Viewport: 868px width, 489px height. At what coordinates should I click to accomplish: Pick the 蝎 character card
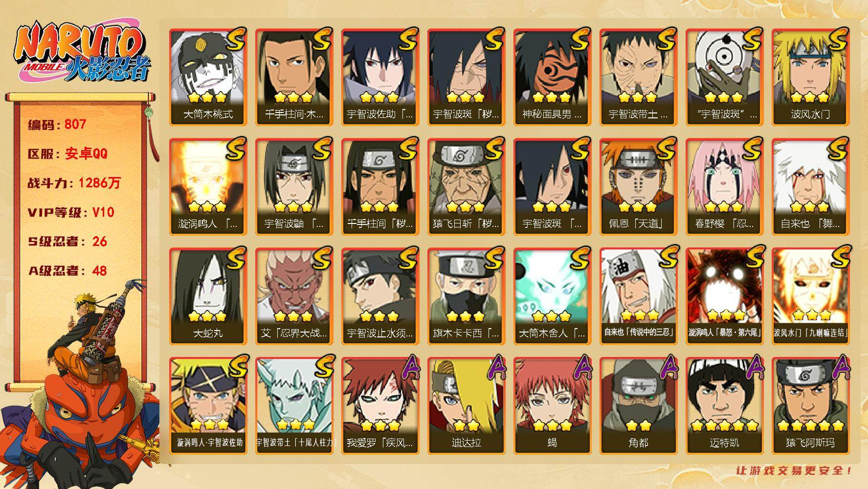[x=552, y=406]
